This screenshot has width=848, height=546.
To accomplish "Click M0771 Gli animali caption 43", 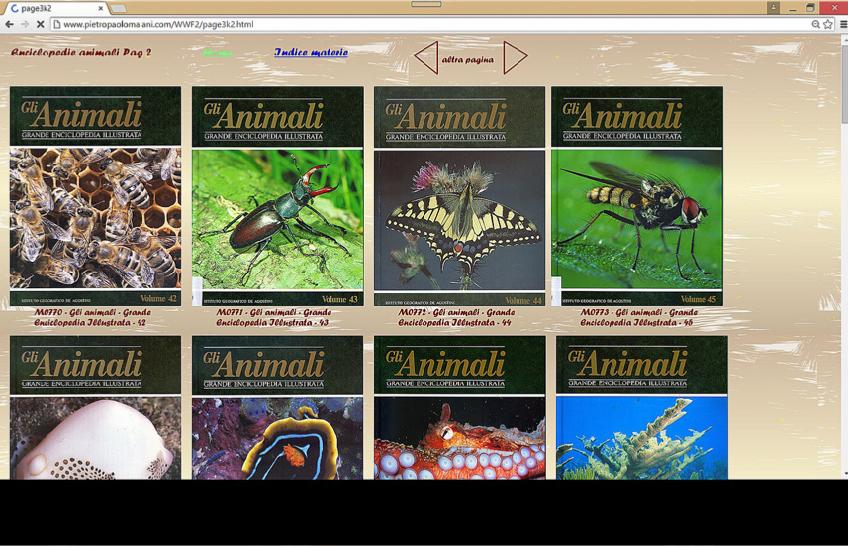I will coord(274,317).
